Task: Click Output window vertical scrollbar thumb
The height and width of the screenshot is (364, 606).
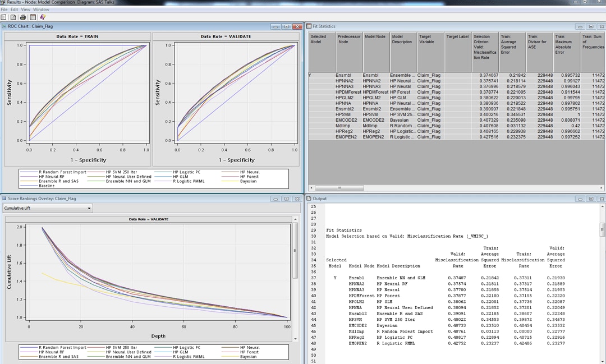Action: 602,229
